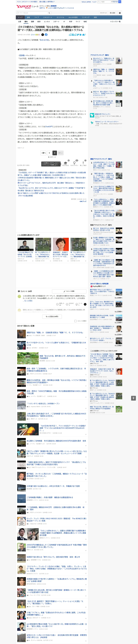Open the 冬ドラマ名作ベスト5 article thumbnail

click(21, 345)
